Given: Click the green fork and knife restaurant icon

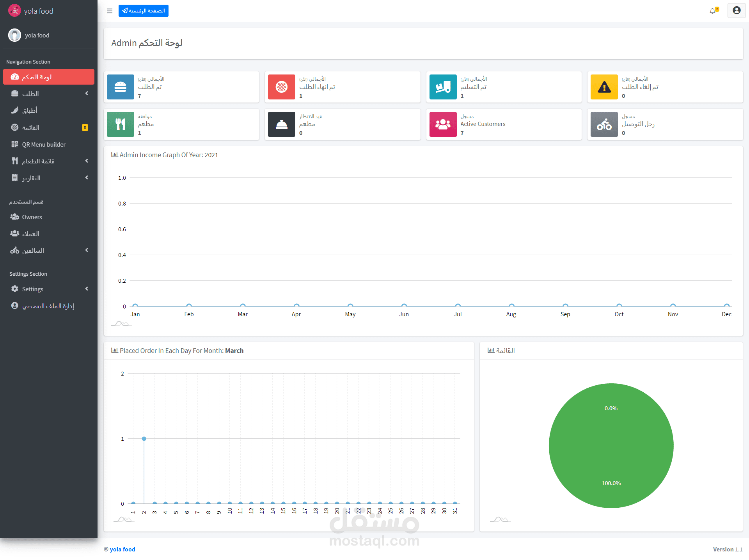Looking at the screenshot, I should [x=121, y=124].
